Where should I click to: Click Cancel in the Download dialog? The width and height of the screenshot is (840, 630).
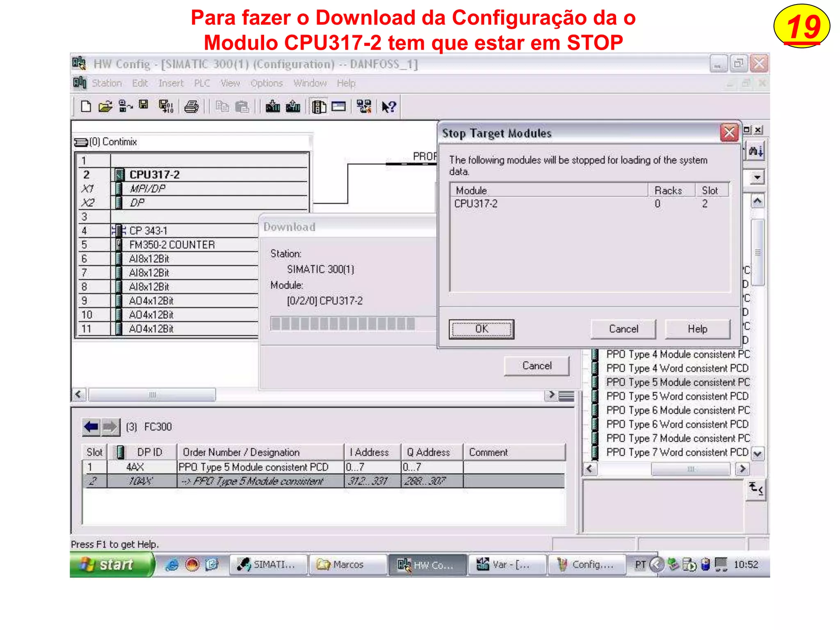tap(537, 366)
